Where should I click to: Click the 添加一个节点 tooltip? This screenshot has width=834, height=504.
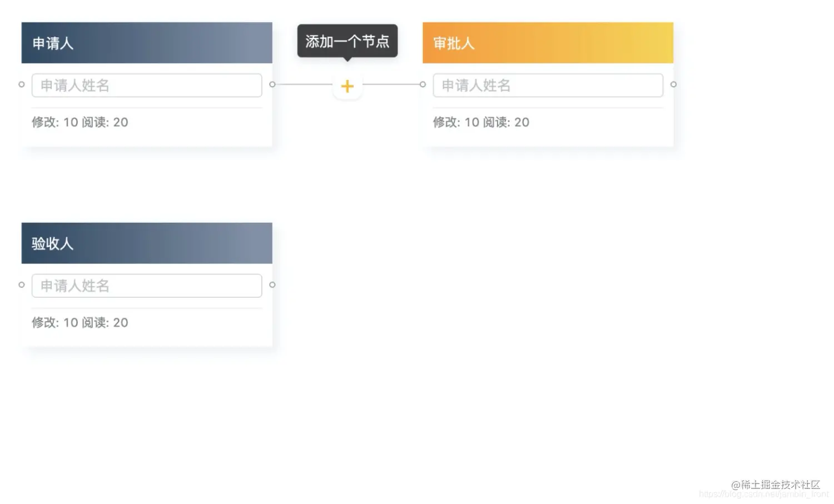point(347,41)
